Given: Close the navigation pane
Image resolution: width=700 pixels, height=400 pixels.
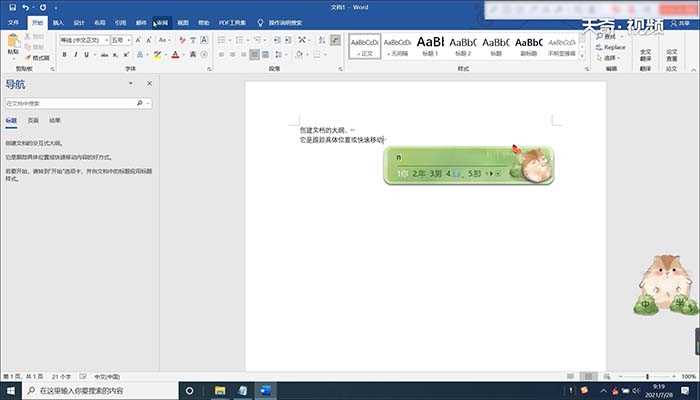Looking at the screenshot, I should point(149,84).
